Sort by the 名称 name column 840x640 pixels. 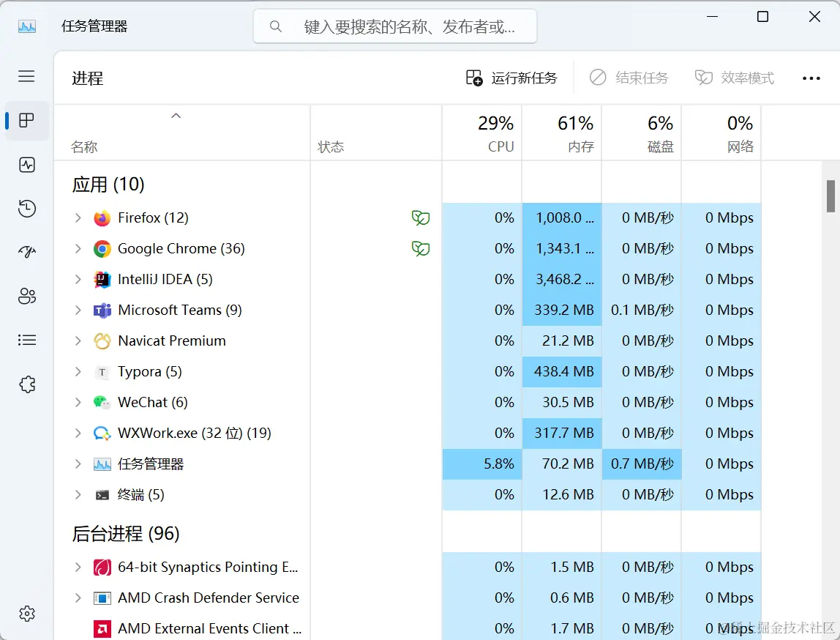(x=182, y=133)
